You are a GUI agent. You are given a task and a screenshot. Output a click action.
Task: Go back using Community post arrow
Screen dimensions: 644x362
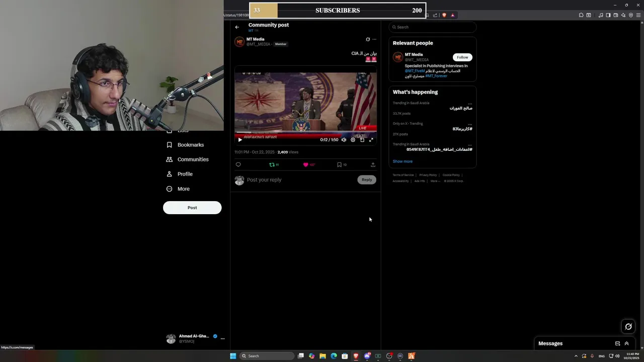pos(237,27)
